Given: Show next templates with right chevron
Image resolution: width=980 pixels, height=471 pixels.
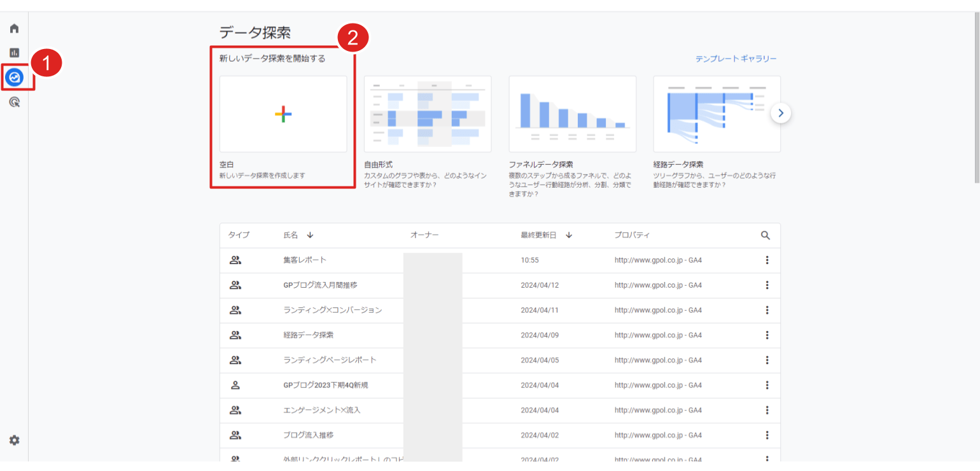Looking at the screenshot, I should [781, 114].
